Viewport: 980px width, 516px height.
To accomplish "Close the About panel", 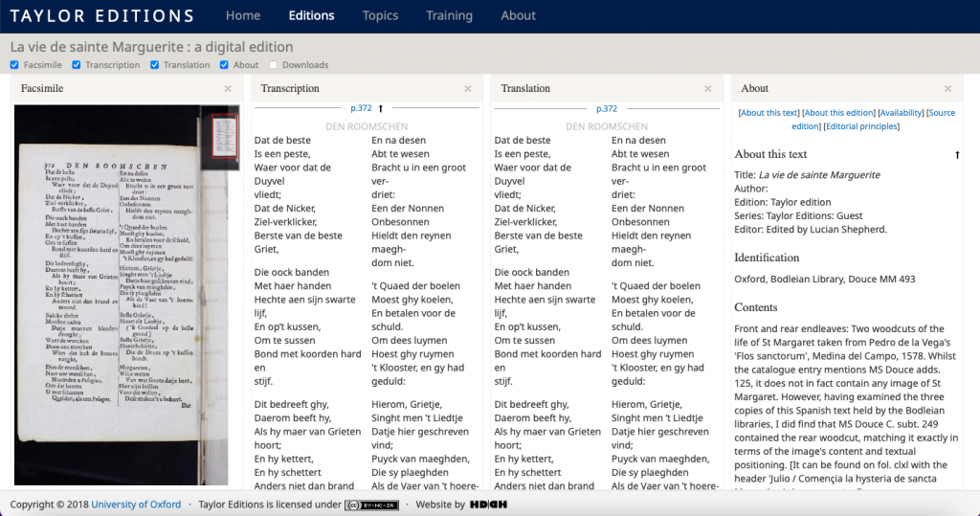I will (947, 89).
